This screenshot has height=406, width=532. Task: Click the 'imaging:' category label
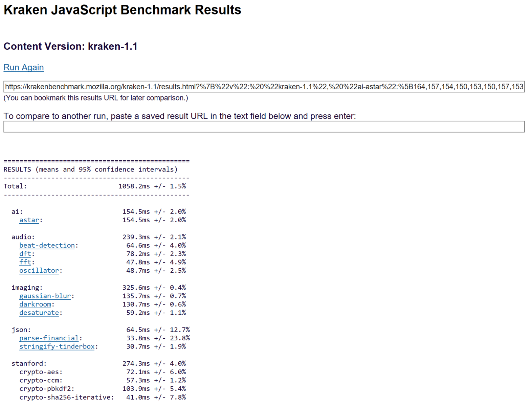coord(27,288)
